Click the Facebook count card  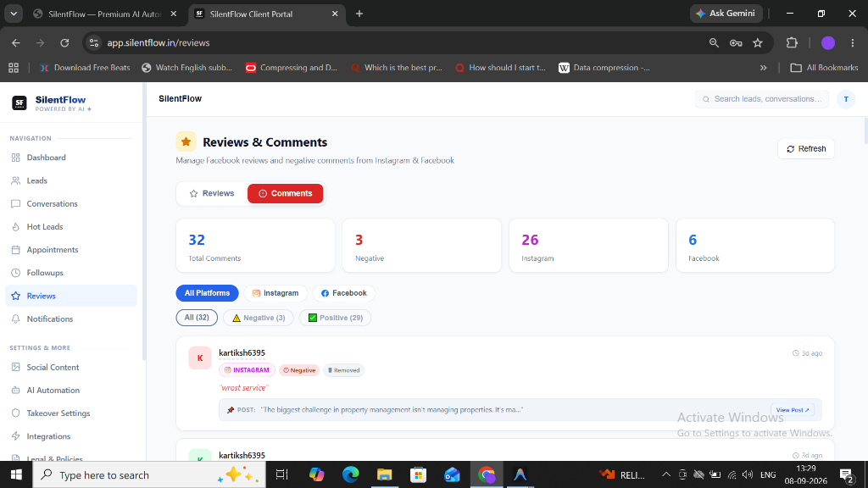(x=755, y=245)
